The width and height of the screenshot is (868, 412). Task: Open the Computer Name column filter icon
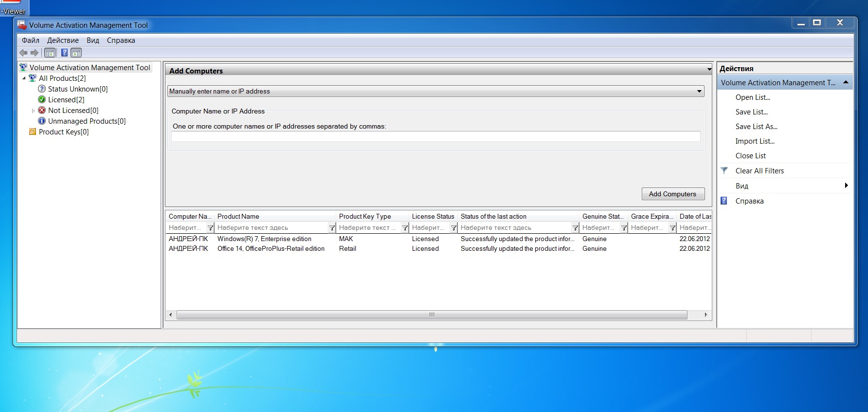point(210,227)
